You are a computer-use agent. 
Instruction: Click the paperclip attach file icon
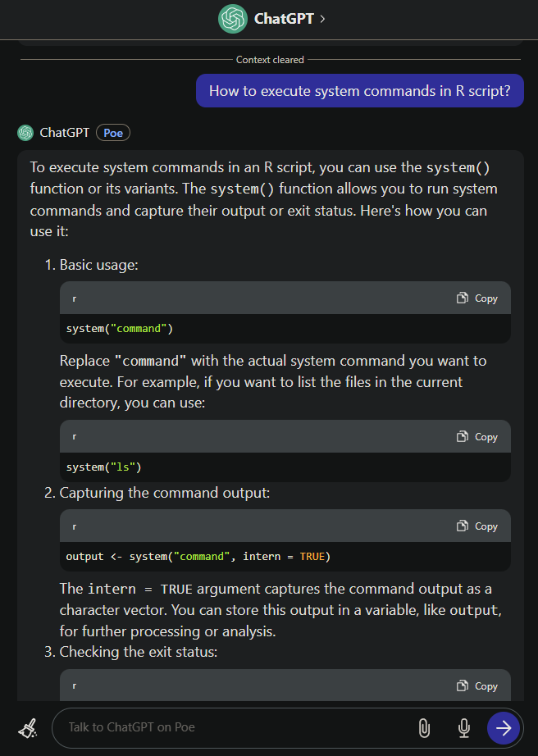pyautogui.click(x=424, y=728)
